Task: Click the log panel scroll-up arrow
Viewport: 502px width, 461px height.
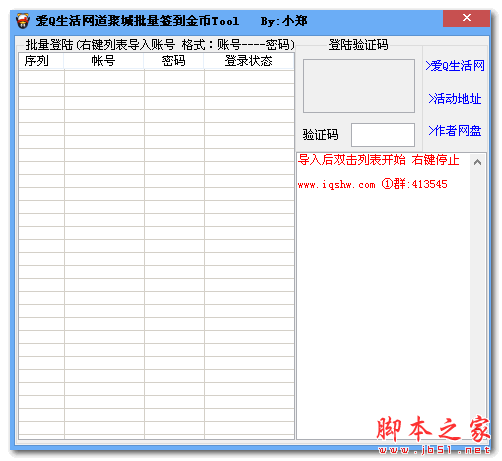Action: click(x=477, y=162)
